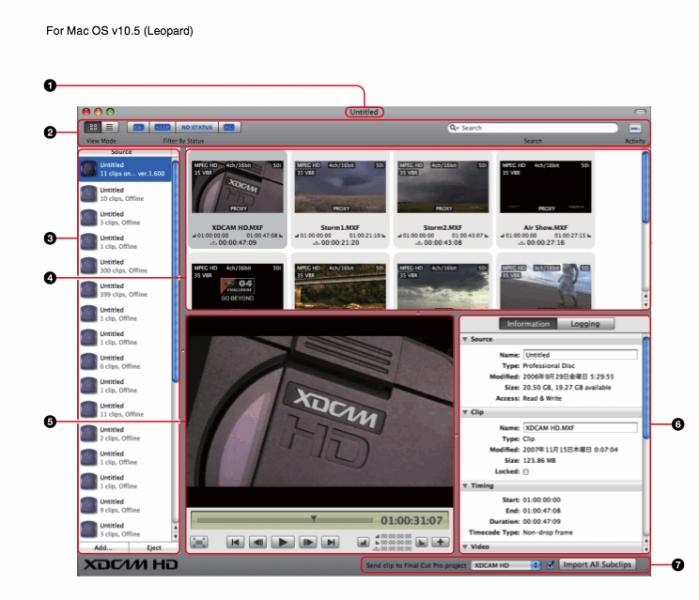
Task: Open the Activity window button
Action: pos(635,128)
